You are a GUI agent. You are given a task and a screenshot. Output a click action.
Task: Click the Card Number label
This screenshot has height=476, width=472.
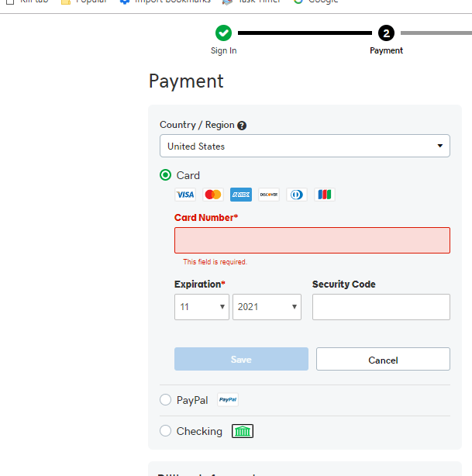click(x=206, y=218)
